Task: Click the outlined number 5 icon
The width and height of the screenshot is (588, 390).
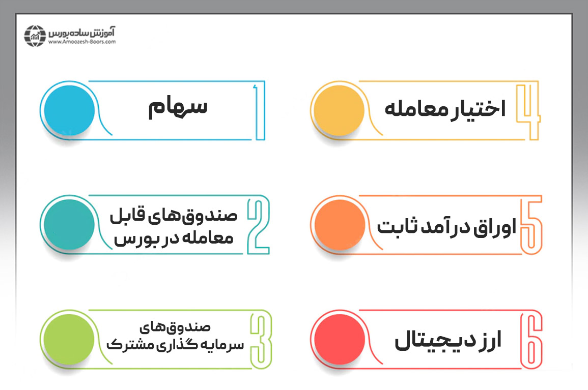Action: point(530,224)
